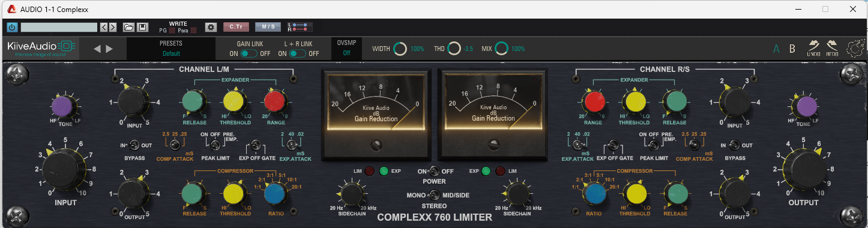
Task: Open the preset folder icon
Action: [128, 27]
